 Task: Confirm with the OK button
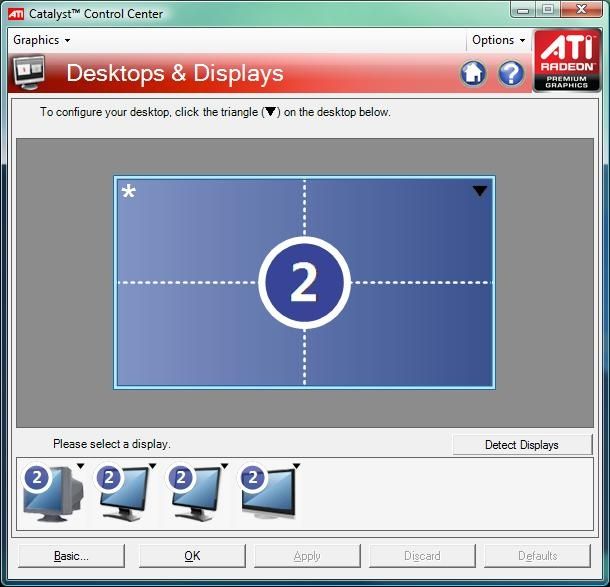tap(192, 556)
